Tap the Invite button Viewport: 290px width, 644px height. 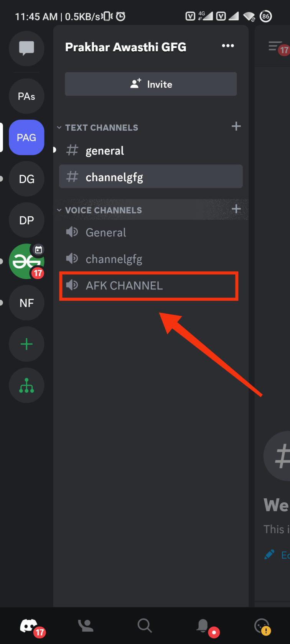point(151,84)
